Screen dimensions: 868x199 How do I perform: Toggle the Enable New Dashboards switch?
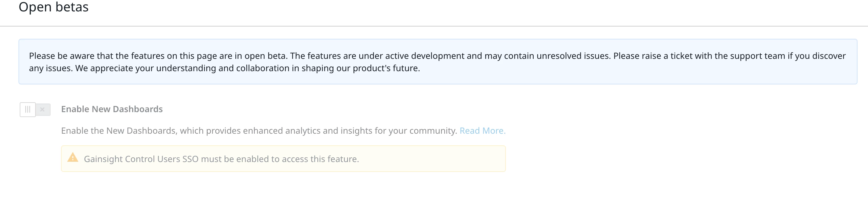click(35, 109)
